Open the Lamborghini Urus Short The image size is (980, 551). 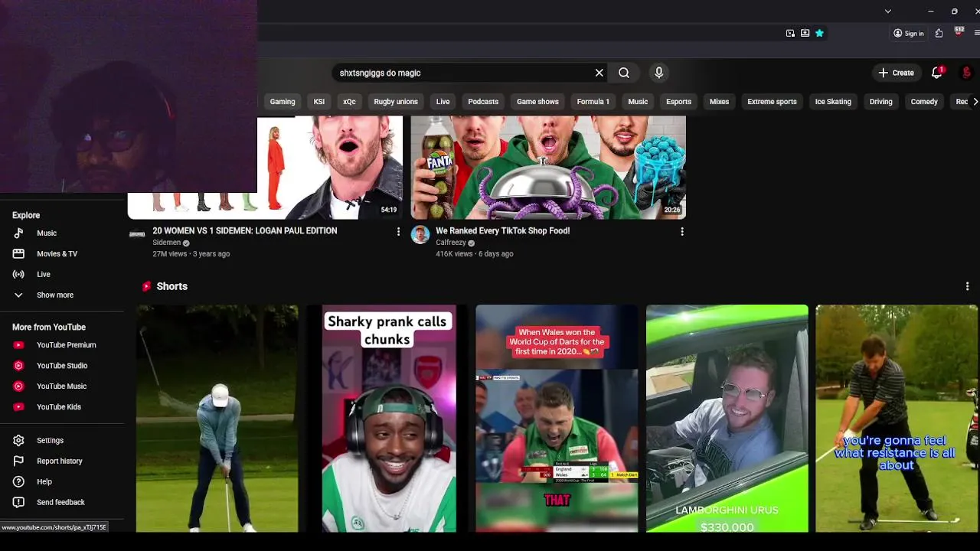(x=727, y=418)
